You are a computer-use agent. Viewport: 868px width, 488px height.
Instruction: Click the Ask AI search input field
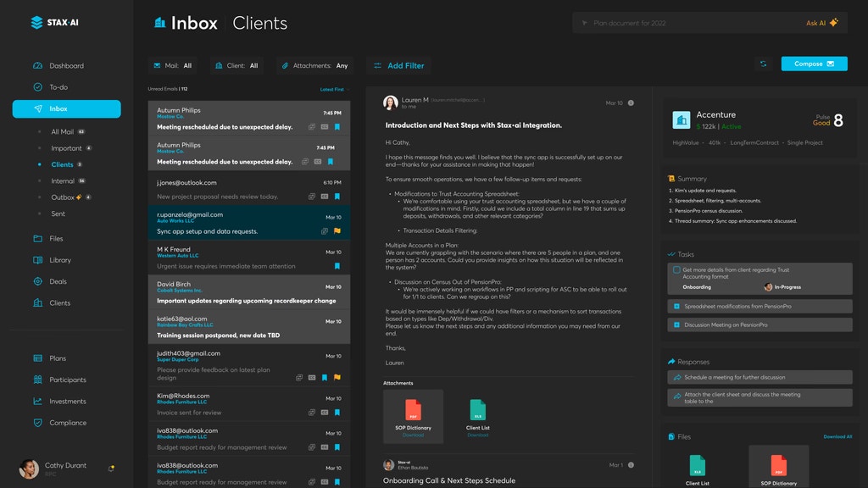point(687,23)
